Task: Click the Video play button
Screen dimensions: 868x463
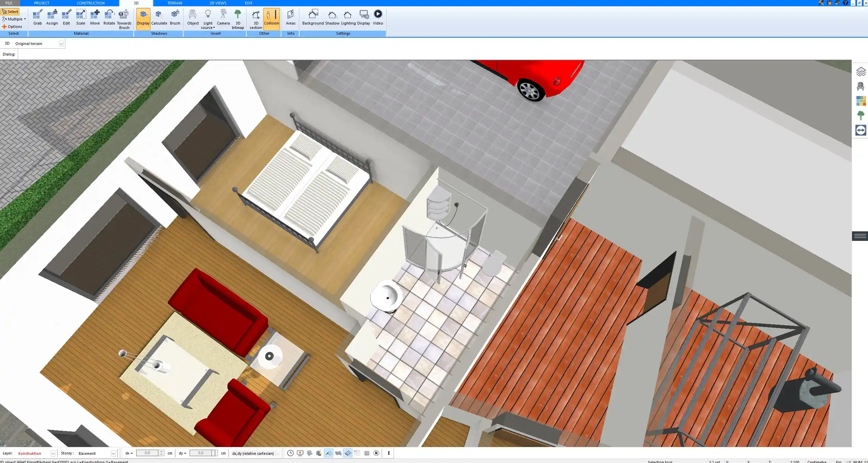Action: (378, 18)
